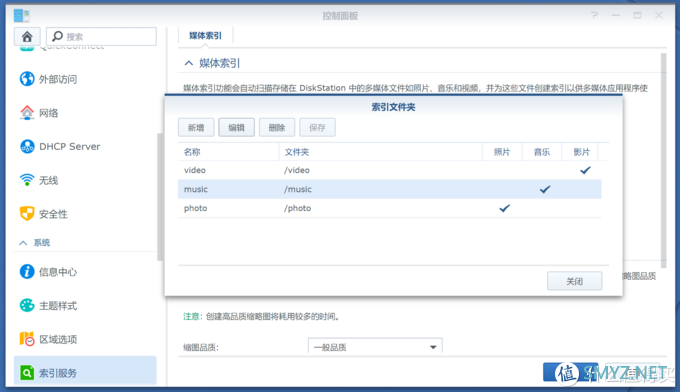Toggle the 照片 checkmark for photo folder

pyautogui.click(x=504, y=208)
